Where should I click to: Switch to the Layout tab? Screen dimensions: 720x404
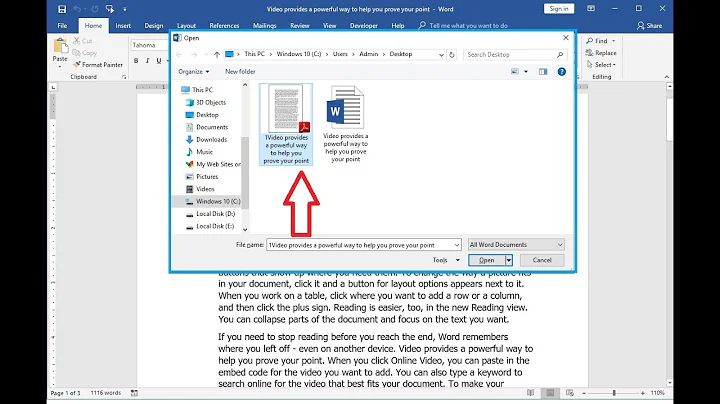186,26
